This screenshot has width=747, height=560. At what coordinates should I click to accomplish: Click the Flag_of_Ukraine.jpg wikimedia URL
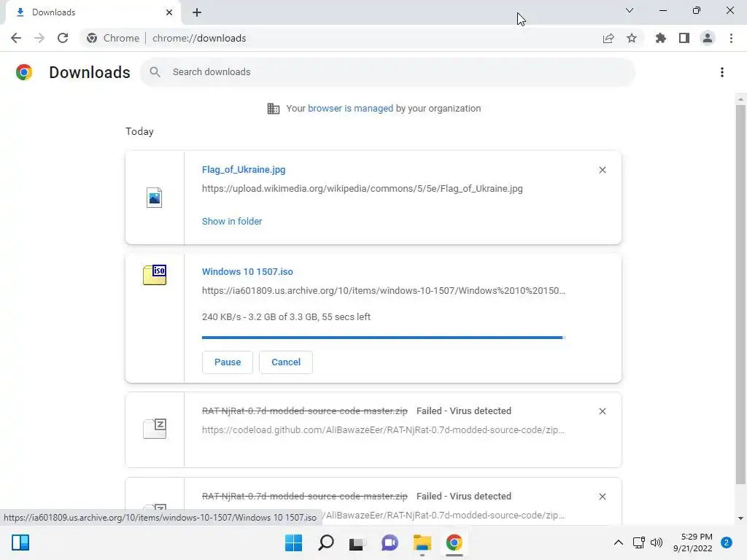point(362,189)
